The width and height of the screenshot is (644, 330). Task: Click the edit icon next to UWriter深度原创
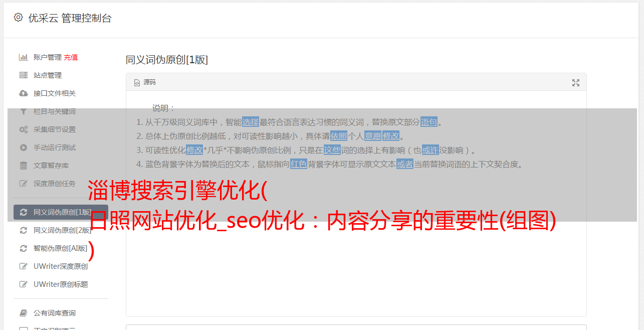coord(23,266)
